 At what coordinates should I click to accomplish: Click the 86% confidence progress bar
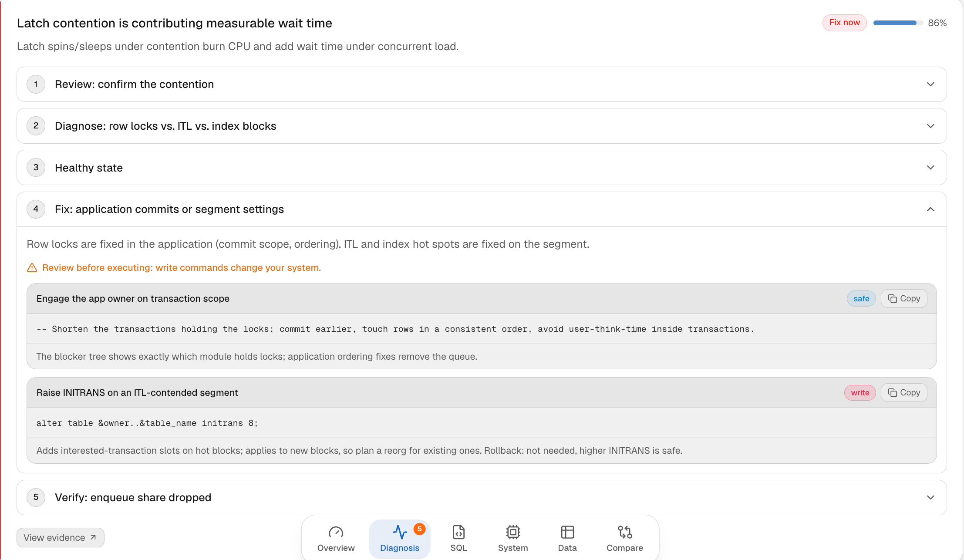[898, 23]
